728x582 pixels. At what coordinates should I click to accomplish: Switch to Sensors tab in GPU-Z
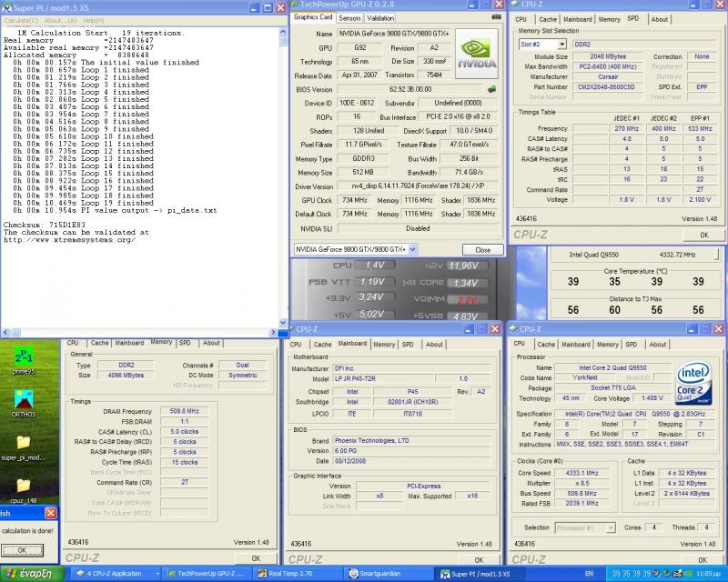point(349,18)
